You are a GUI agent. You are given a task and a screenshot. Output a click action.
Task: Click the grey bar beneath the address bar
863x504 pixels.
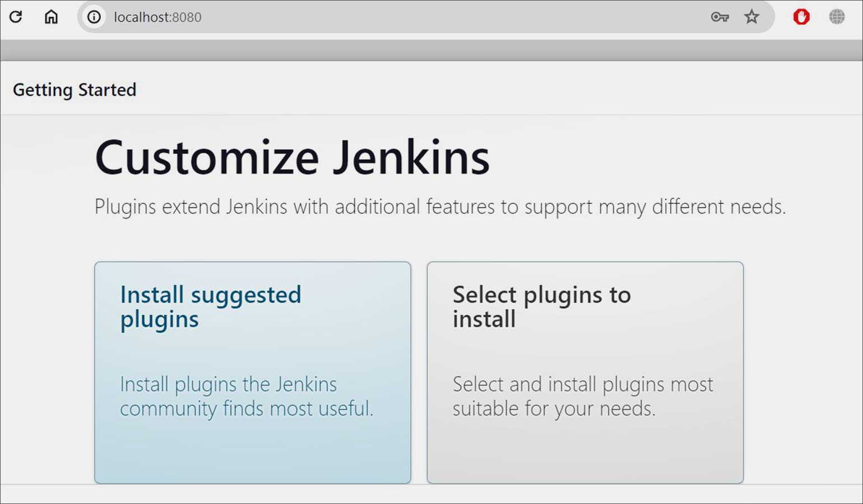[x=432, y=50]
